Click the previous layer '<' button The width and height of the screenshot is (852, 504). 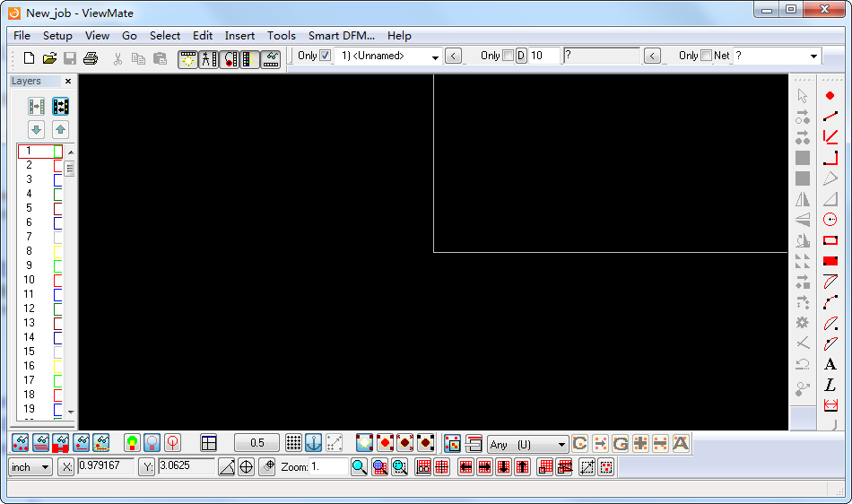click(453, 56)
